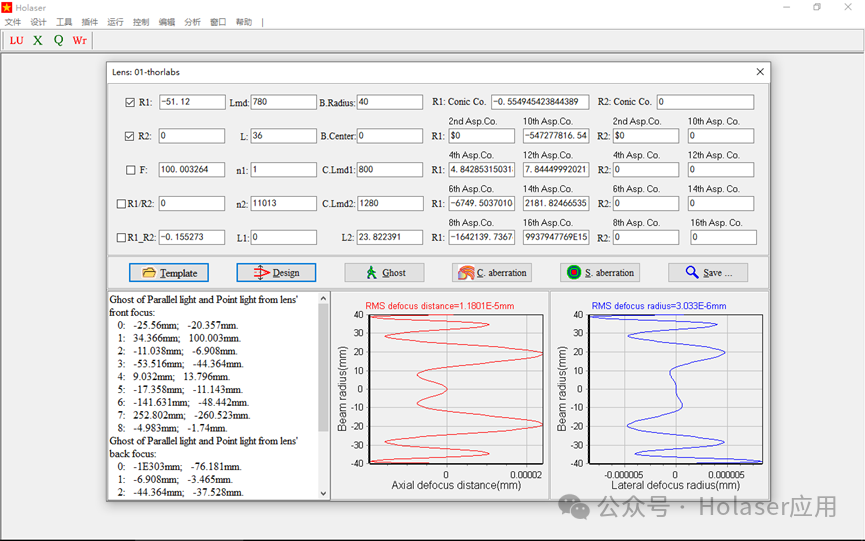865x541 pixels.
Task: Click the R1 radius field with -51.12
Action: [192, 102]
